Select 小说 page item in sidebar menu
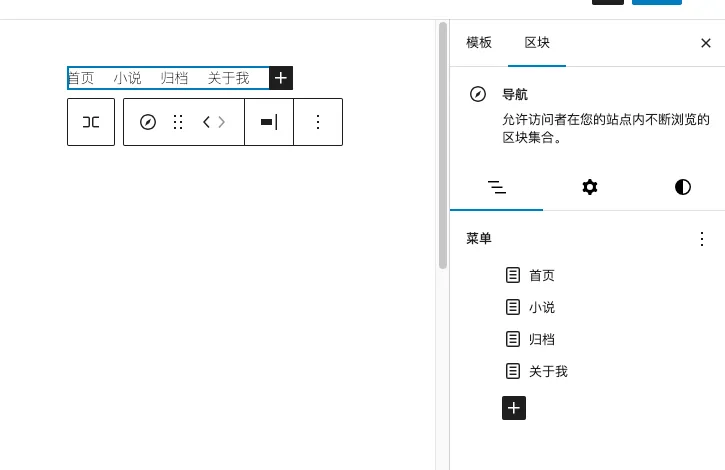This screenshot has width=725, height=470. [x=541, y=307]
